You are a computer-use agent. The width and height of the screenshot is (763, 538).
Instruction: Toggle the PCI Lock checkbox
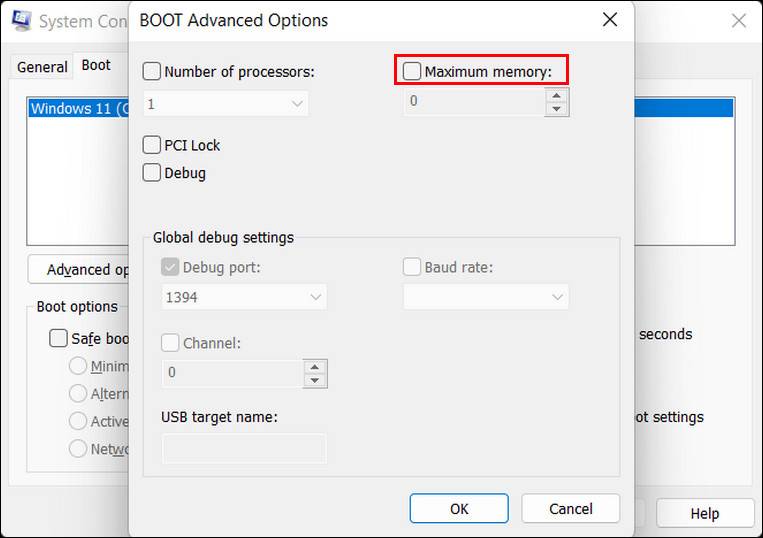tap(152, 145)
